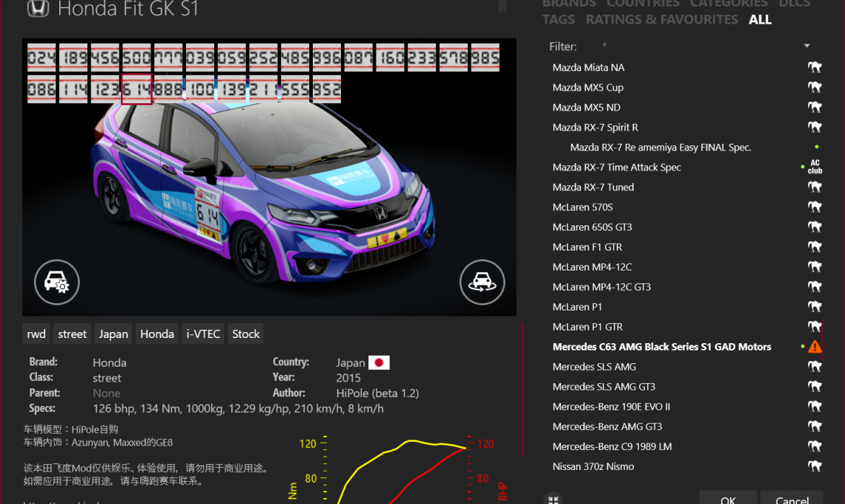This screenshot has width=845, height=504.
Task: Click the Kunos icon beside Mazda MX5 ND
Action: click(x=815, y=107)
